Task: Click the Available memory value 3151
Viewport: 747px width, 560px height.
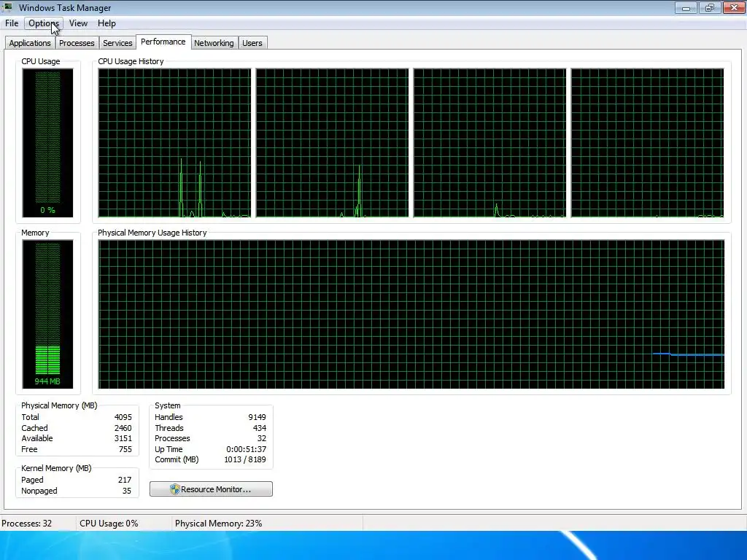Action: (x=123, y=438)
